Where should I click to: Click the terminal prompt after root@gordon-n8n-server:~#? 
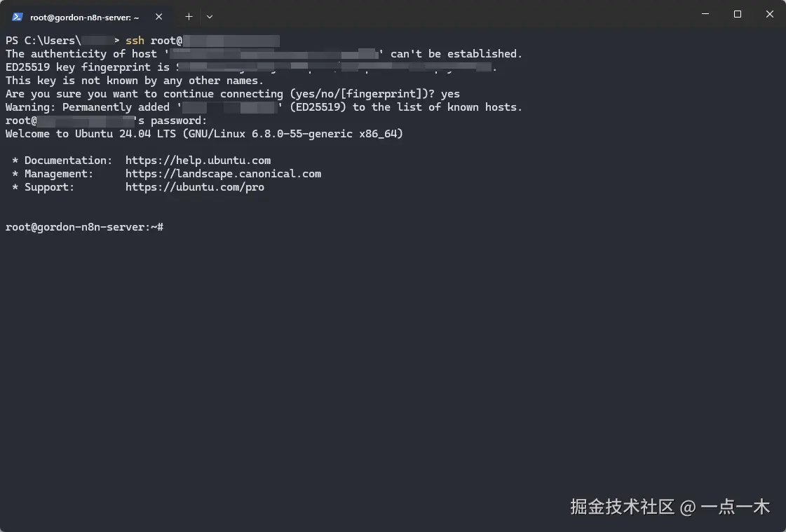[x=172, y=226]
